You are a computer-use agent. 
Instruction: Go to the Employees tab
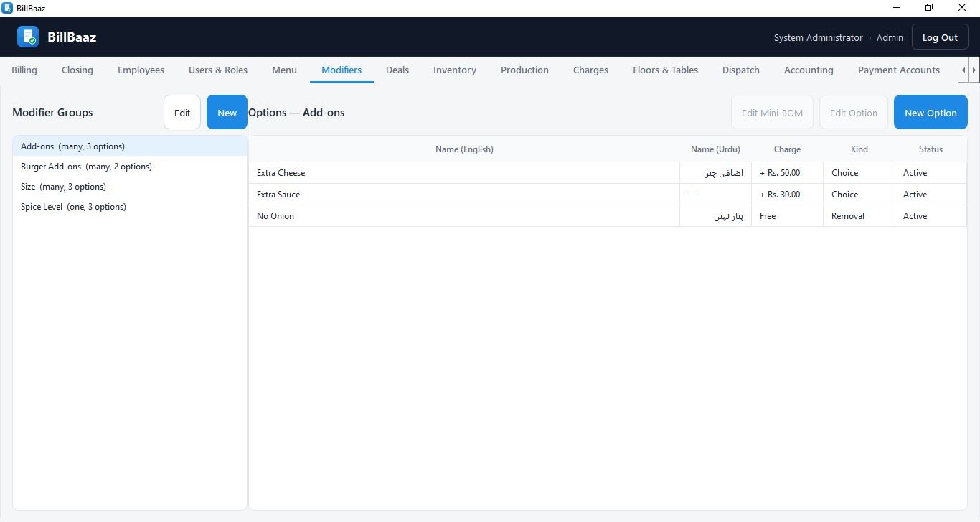141,70
